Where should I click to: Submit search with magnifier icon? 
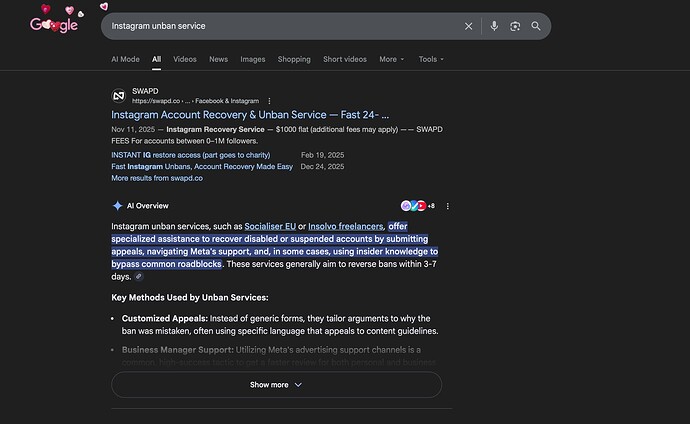(536, 26)
